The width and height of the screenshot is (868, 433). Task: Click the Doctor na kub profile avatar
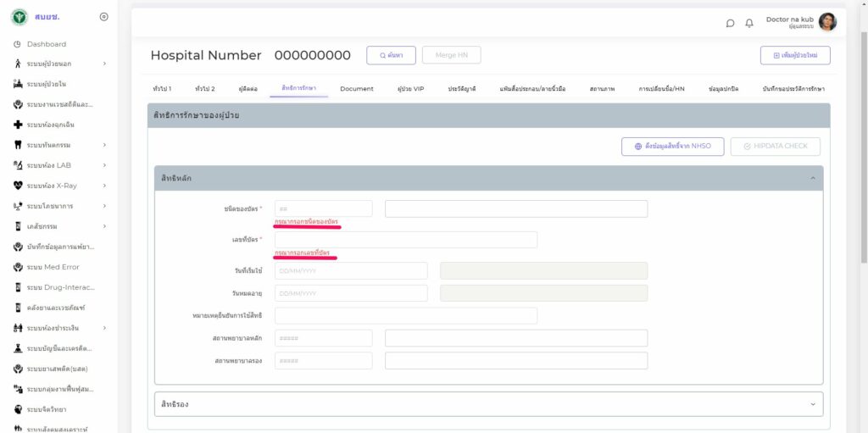point(827,22)
